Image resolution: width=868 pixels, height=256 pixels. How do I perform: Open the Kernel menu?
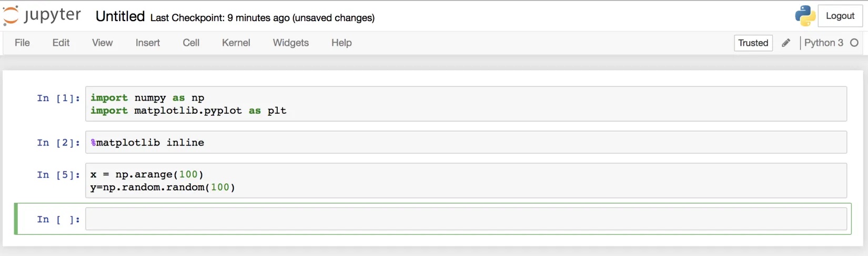pos(236,43)
